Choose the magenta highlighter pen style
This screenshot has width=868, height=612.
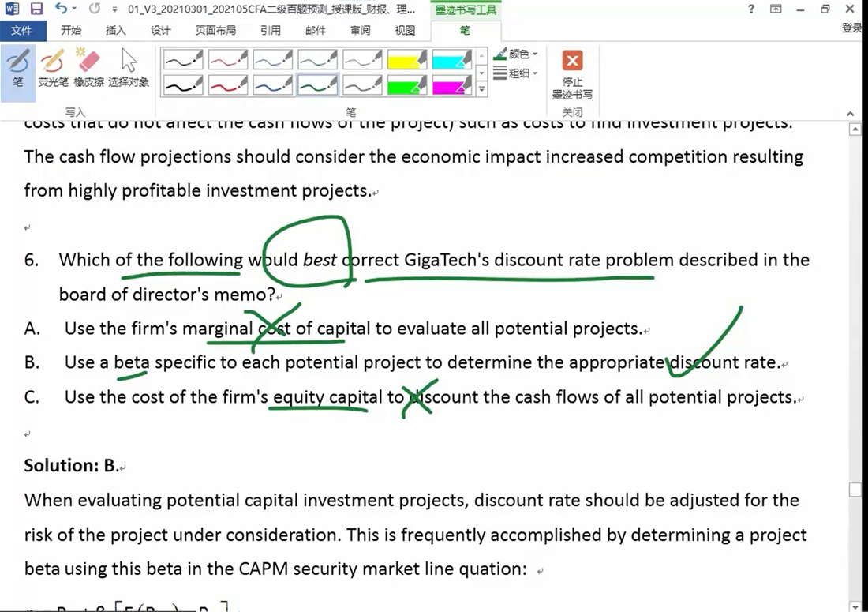click(x=452, y=84)
